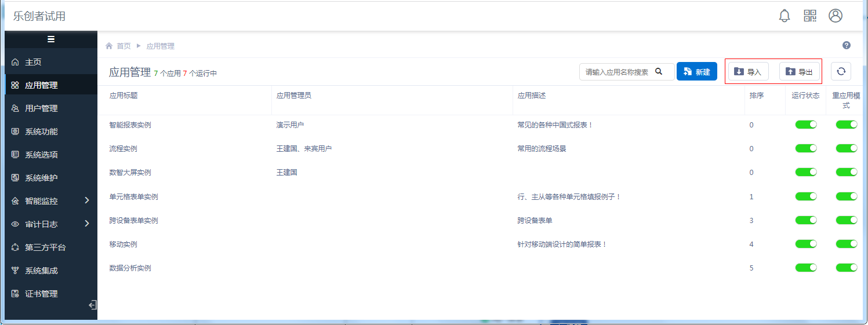Click the application name search field
The width and height of the screenshot is (868, 325).
(x=618, y=72)
